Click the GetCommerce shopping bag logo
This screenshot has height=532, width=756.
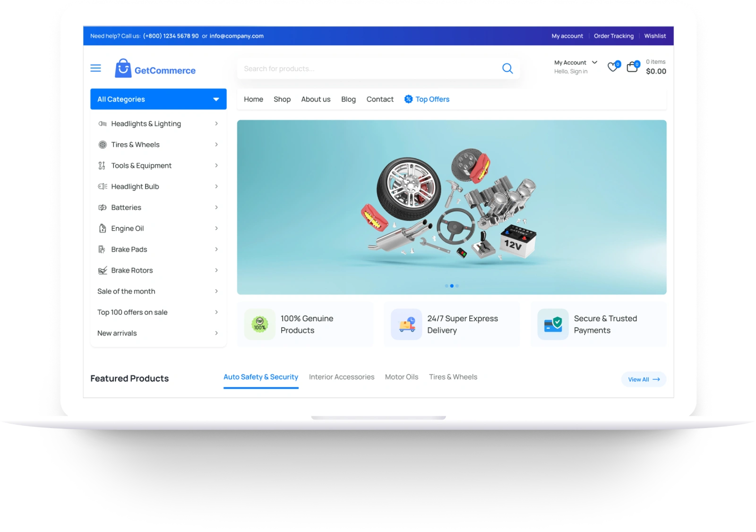(x=123, y=69)
